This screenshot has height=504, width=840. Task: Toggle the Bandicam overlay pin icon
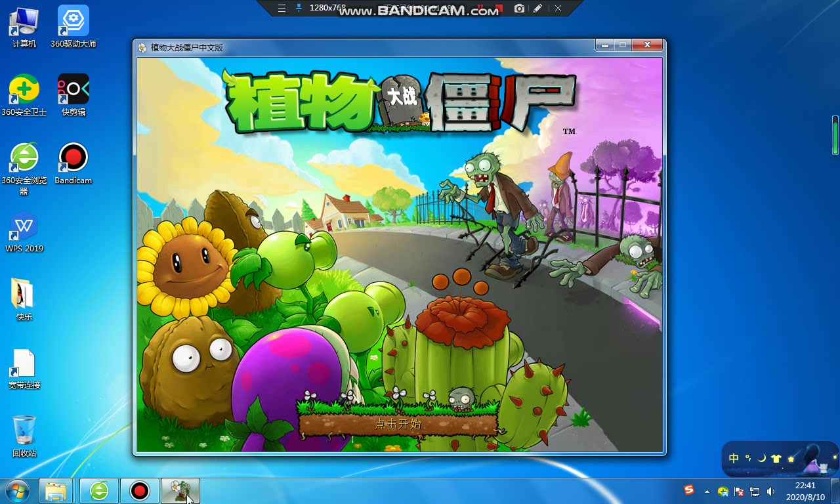[299, 8]
